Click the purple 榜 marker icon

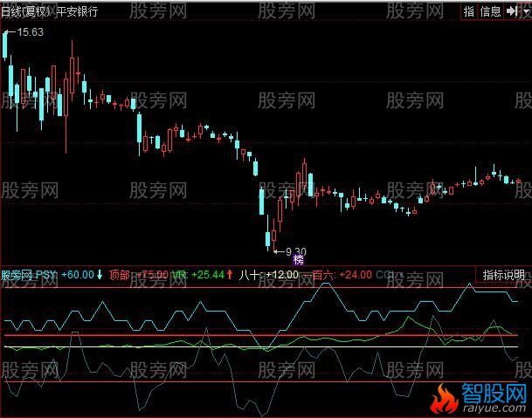pos(298,260)
